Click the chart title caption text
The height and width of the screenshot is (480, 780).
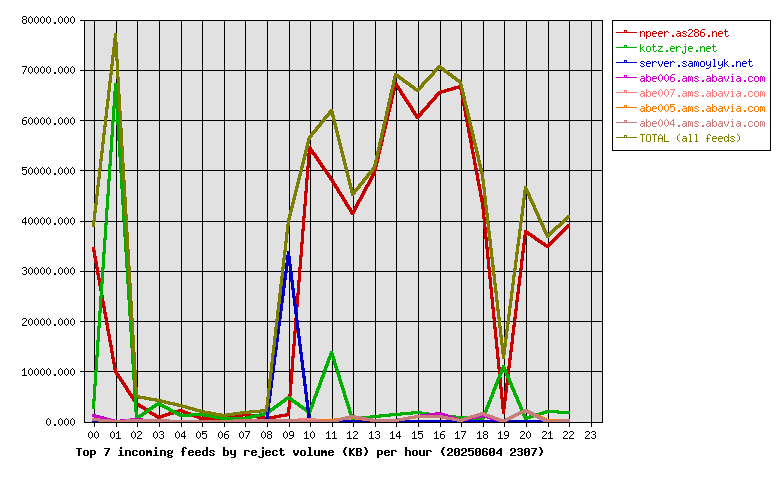click(309, 452)
